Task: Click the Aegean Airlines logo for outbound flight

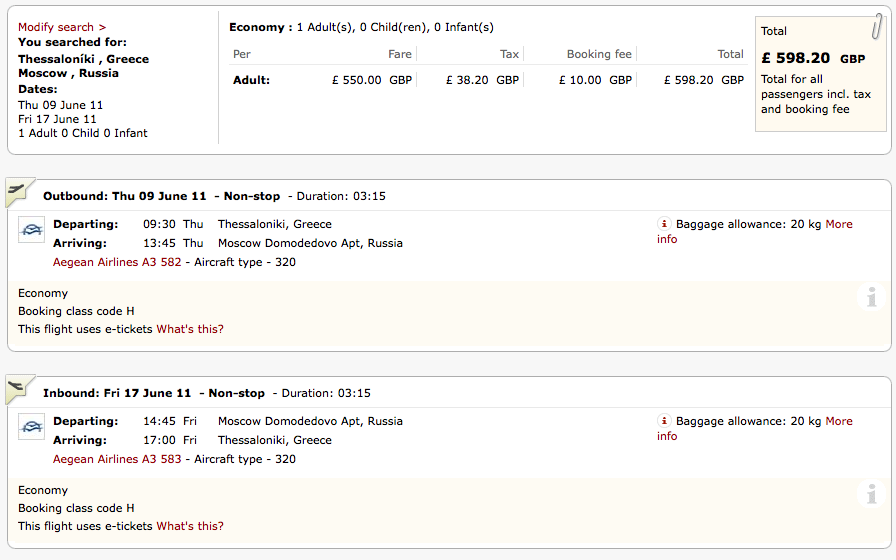Action: point(31,231)
